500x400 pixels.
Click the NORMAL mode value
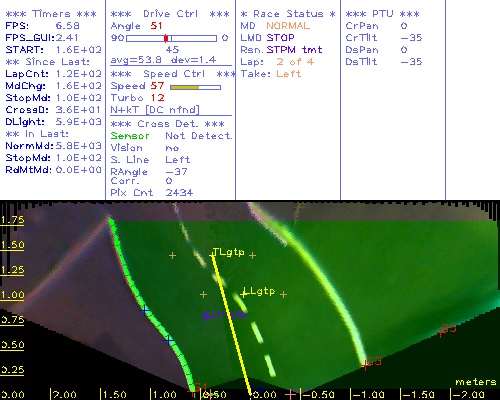(x=288, y=26)
